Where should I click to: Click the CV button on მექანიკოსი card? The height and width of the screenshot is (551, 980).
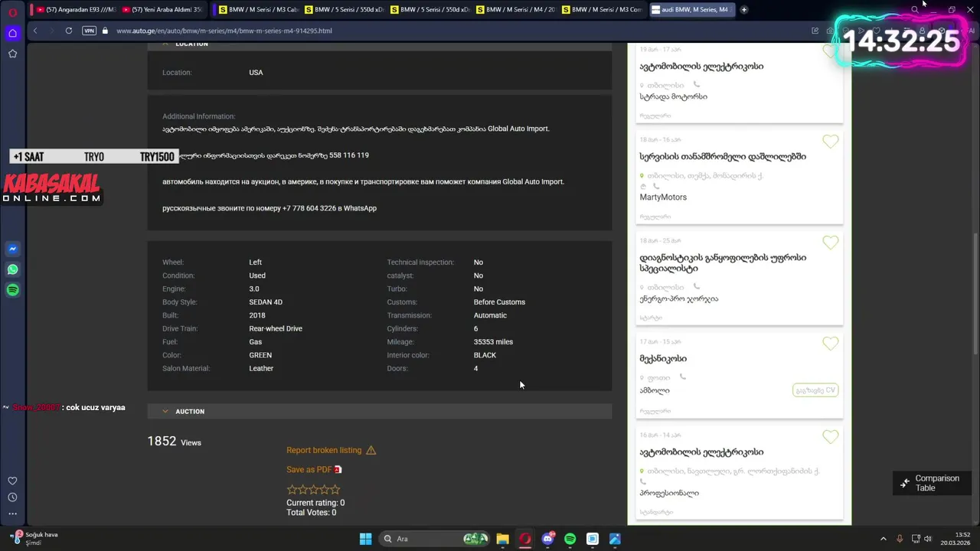click(x=815, y=390)
